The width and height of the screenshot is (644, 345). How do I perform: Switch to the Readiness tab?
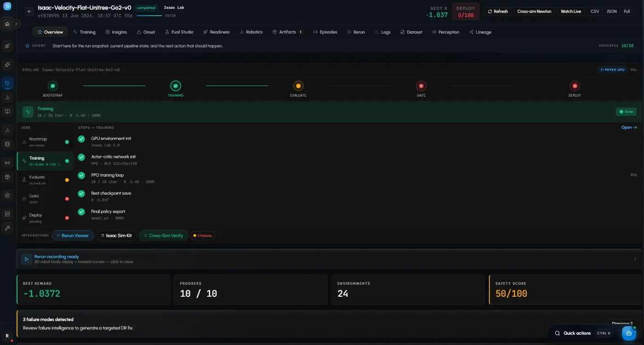[x=216, y=32]
